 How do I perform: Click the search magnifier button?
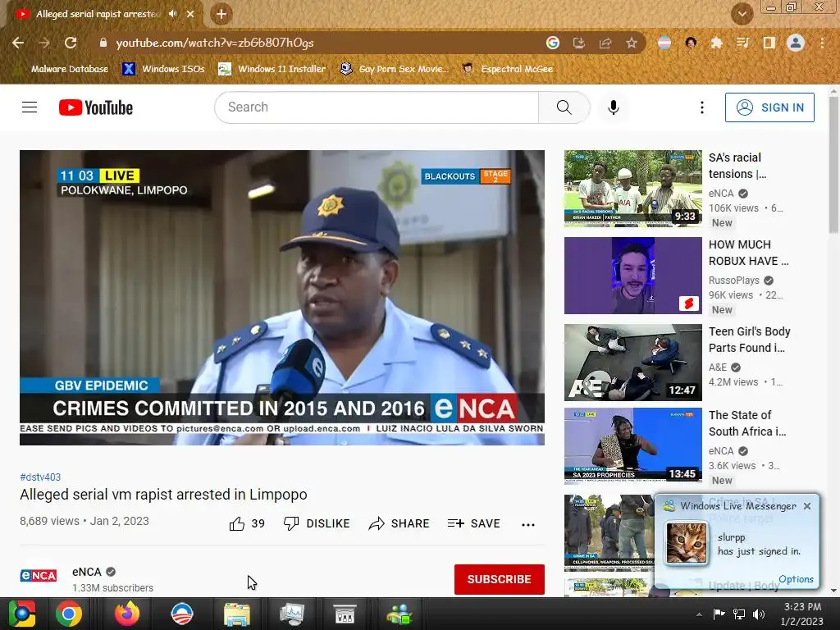tap(564, 107)
